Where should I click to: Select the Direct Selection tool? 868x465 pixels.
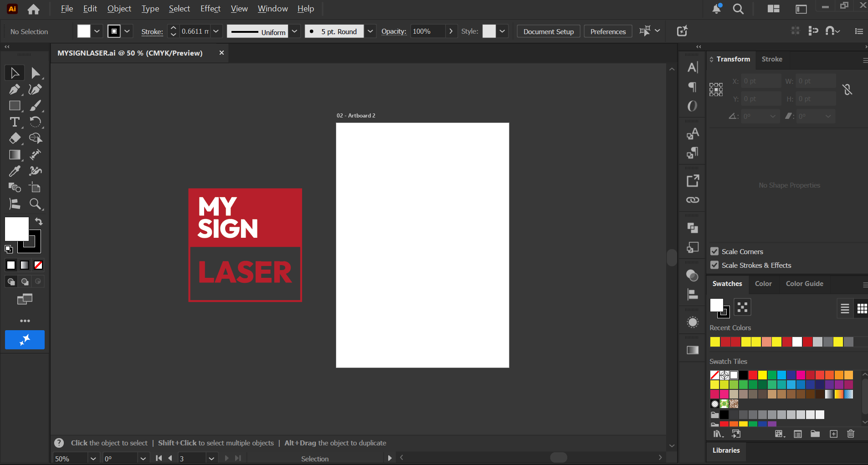point(36,73)
